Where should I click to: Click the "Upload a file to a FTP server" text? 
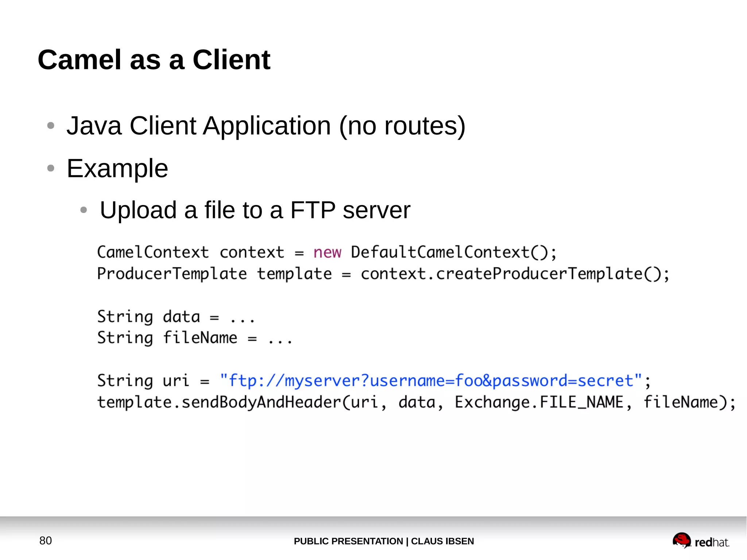pyautogui.click(x=255, y=210)
